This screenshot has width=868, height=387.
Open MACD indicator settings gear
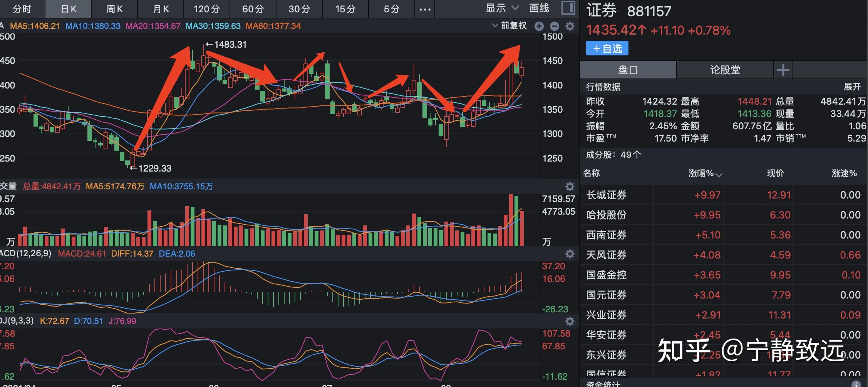570,254
